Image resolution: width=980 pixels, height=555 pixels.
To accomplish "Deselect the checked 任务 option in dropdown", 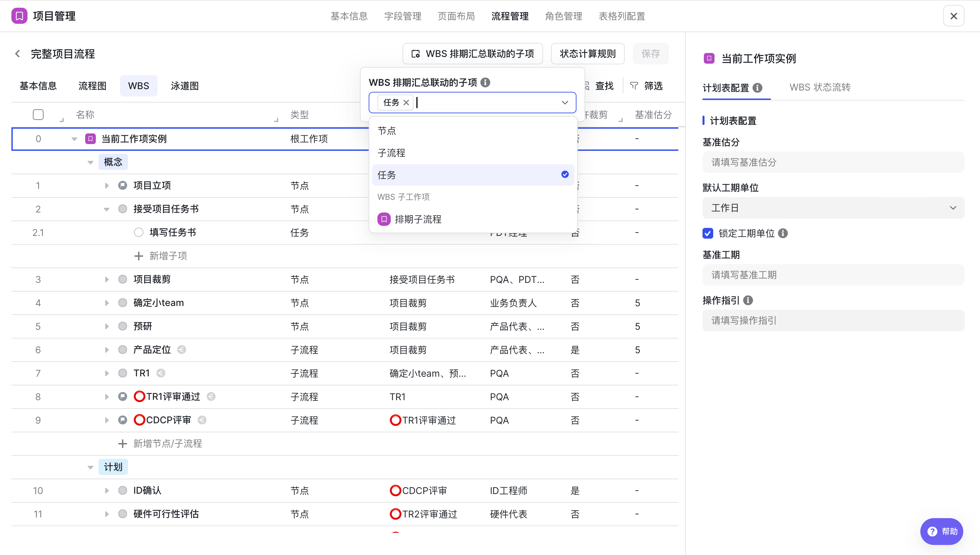I will pos(473,175).
